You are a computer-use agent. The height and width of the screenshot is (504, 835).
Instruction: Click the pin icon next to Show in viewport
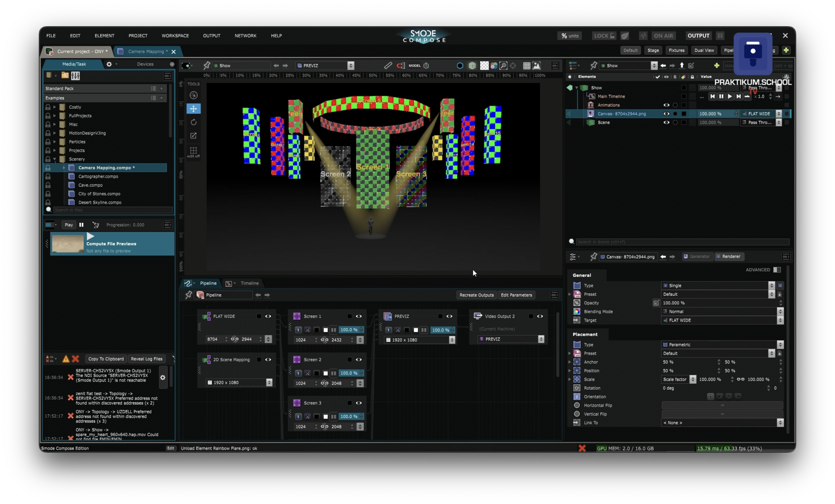pos(206,65)
